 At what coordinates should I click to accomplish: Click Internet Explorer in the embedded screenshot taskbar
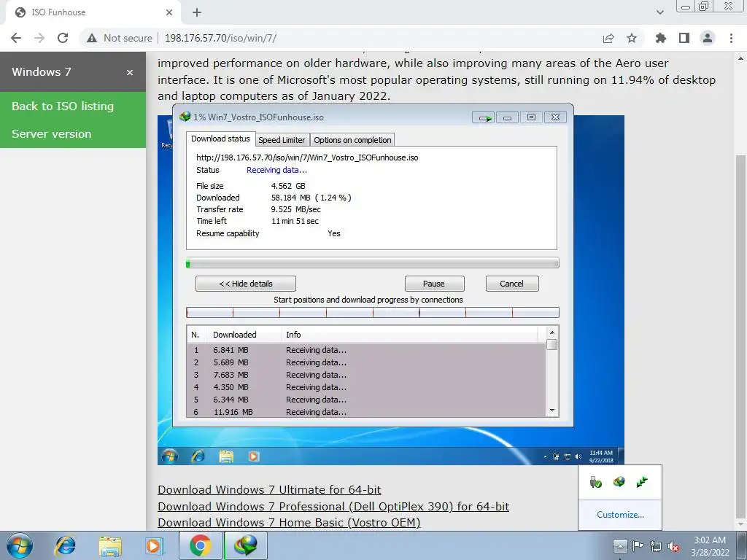click(198, 456)
